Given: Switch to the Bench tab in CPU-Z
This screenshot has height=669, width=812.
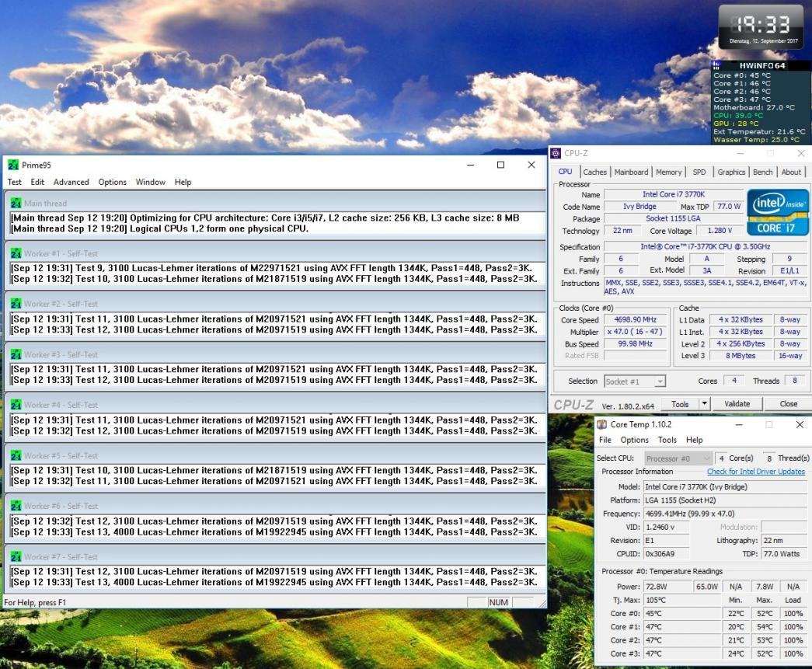Looking at the screenshot, I should click(x=763, y=172).
